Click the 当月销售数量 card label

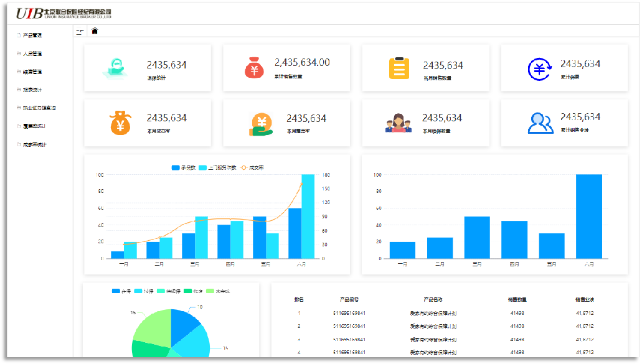pyautogui.click(x=437, y=78)
